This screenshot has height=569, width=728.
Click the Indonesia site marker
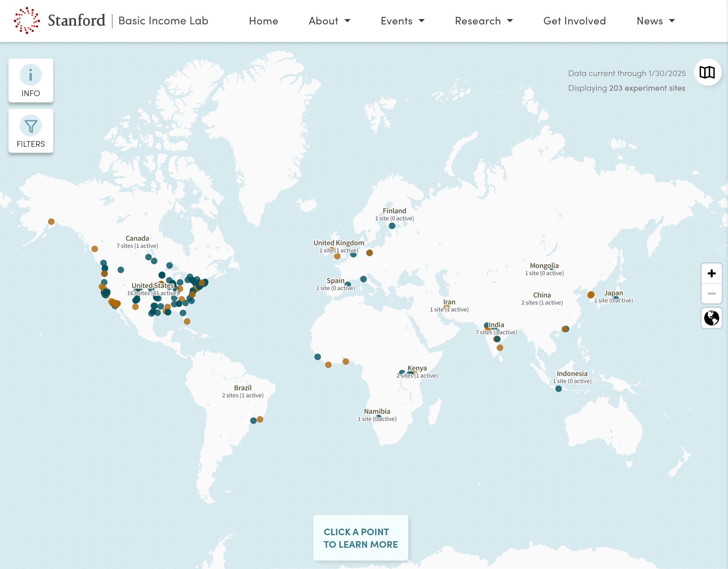559,389
